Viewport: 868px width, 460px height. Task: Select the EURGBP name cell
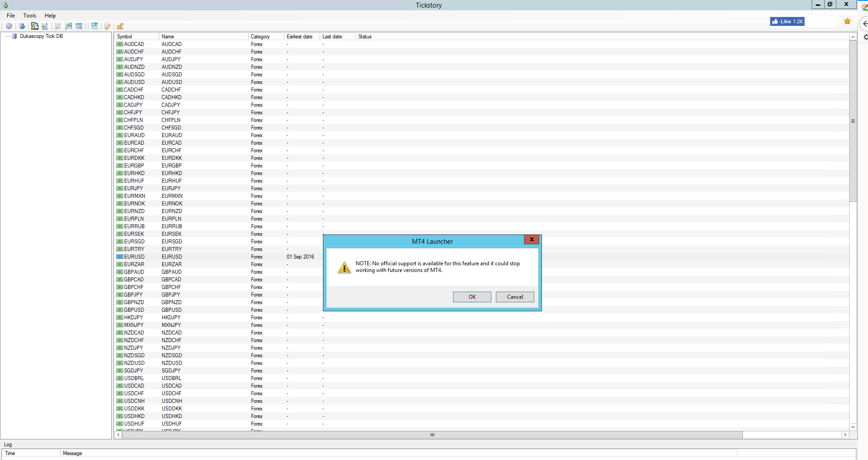(172, 166)
